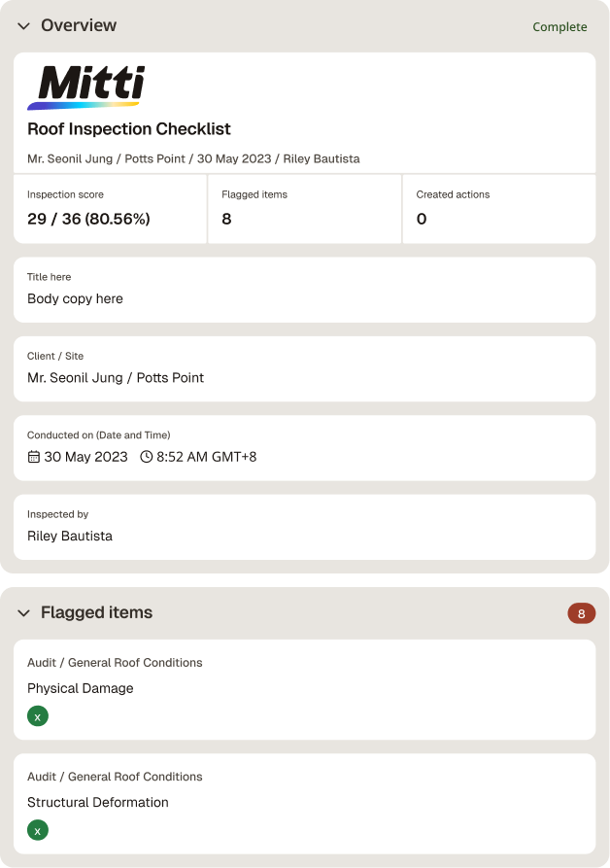Viewport: 610px width, 868px height.
Task: Click the Title here body copy field
Action: (305, 290)
